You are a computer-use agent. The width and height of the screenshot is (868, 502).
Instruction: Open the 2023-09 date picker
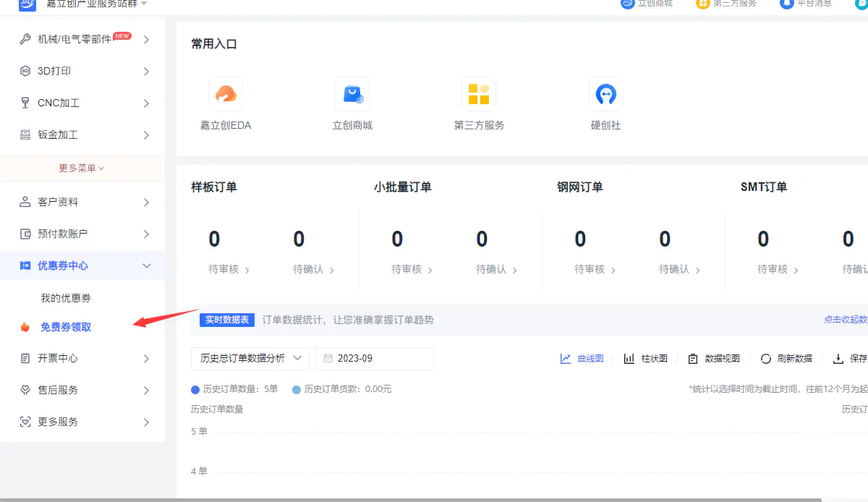point(374,358)
